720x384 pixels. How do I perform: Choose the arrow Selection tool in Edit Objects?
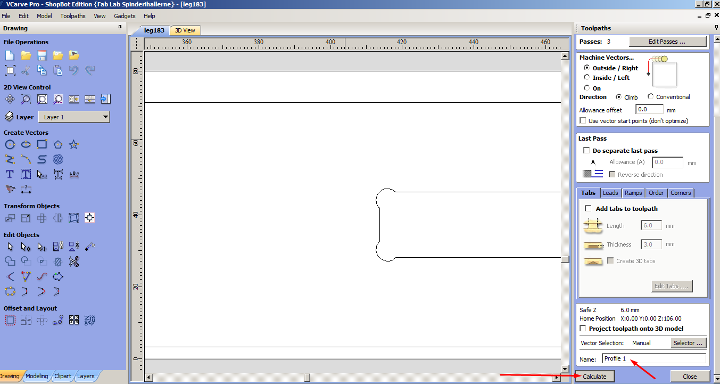[x=10, y=247]
